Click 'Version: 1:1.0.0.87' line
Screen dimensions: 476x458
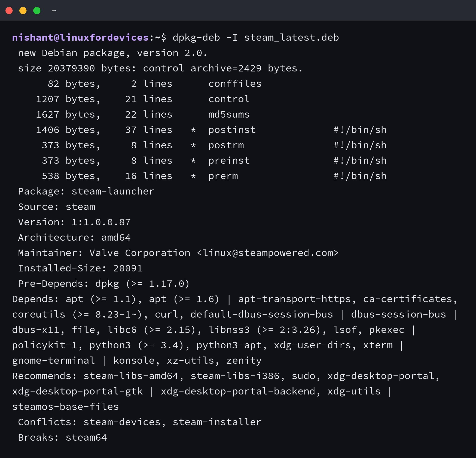pyautogui.click(x=74, y=222)
